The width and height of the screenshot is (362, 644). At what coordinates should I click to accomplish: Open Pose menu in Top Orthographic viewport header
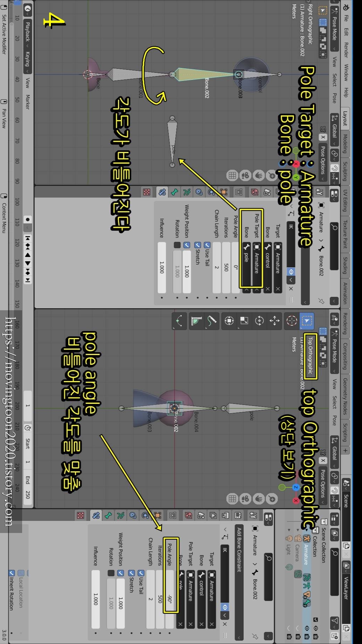click(x=334, y=421)
